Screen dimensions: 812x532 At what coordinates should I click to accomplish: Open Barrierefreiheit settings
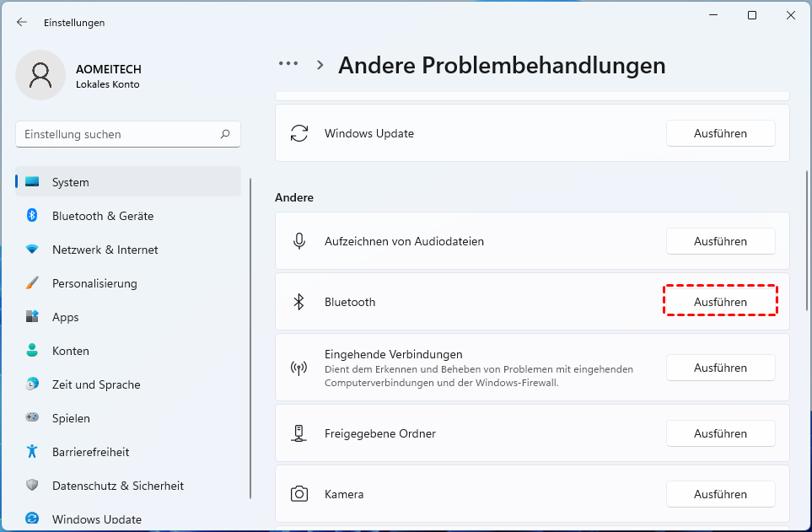pyautogui.click(x=128, y=451)
